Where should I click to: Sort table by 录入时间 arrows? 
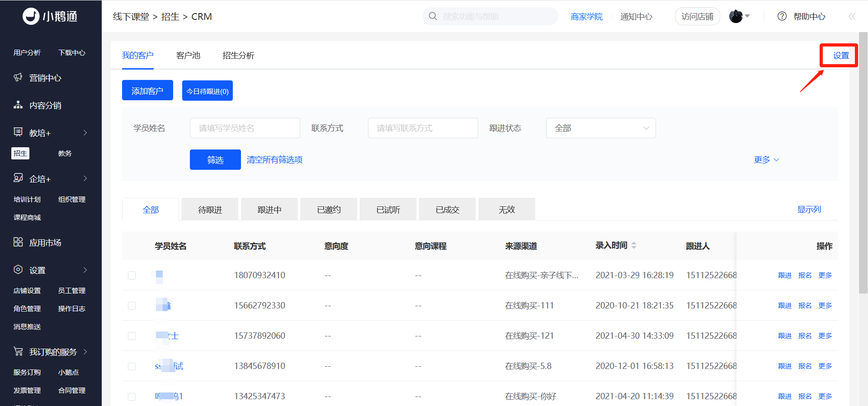(634, 245)
